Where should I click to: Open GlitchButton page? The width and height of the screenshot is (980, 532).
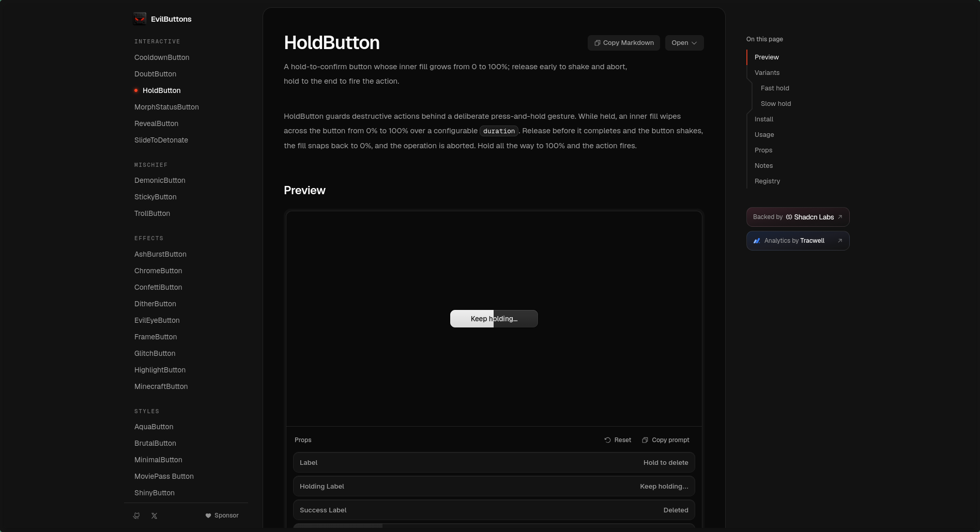(x=155, y=353)
